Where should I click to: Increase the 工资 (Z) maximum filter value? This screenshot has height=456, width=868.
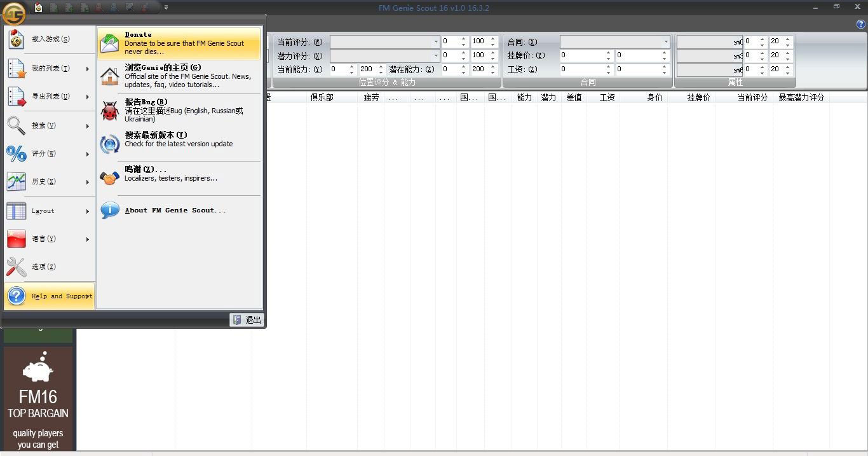coord(665,66)
